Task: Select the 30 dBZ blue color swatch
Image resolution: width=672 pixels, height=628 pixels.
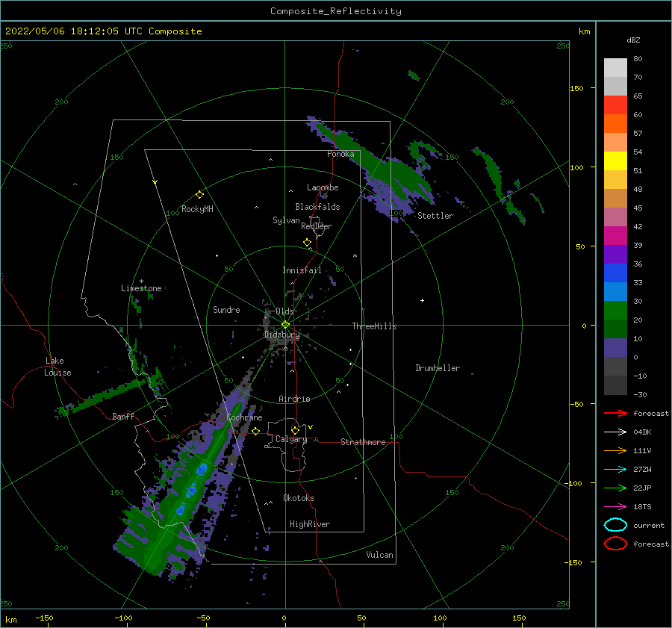Action: point(615,291)
